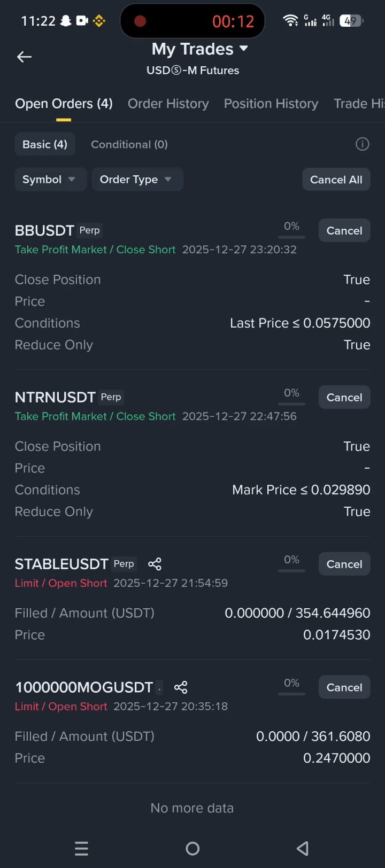This screenshot has width=385, height=868.
Task: Expand the My Trades dropdown
Action: 199,49
